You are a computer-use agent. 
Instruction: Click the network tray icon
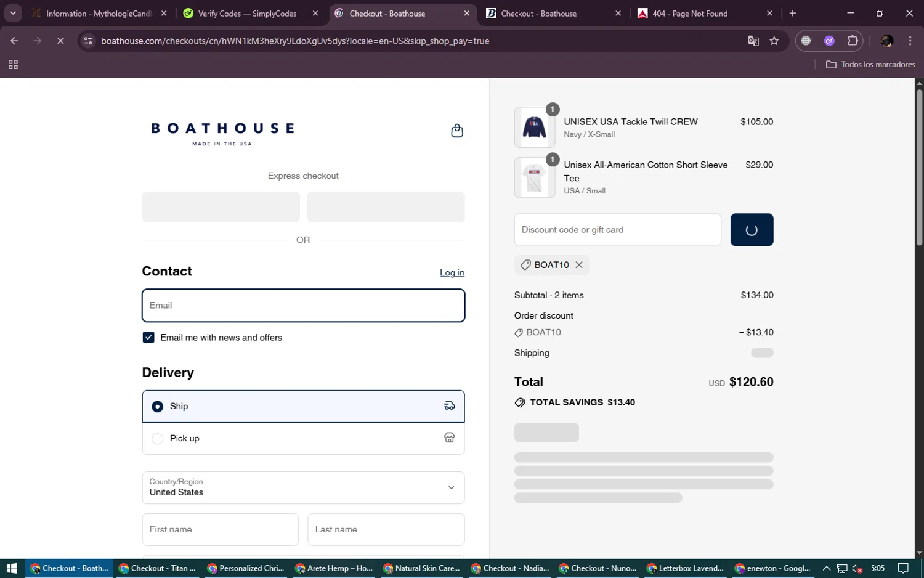[842, 568]
